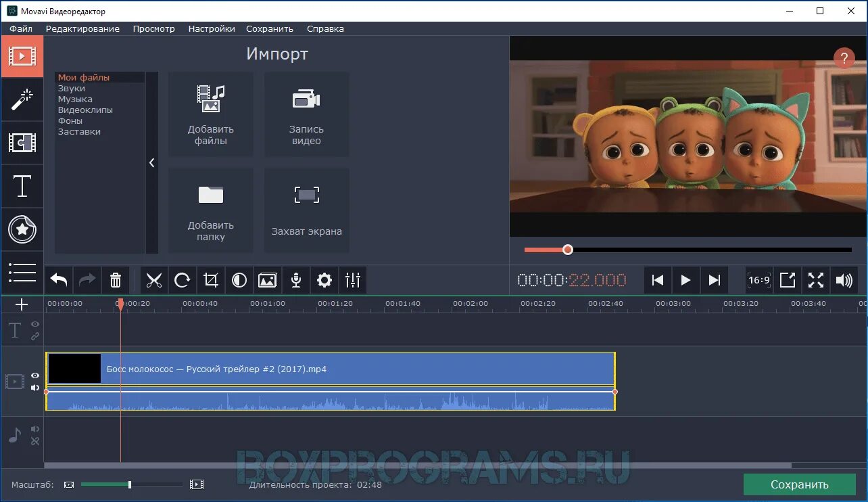The image size is (868, 502).
Task: Click the clip volume line end point
Action: 614,392
